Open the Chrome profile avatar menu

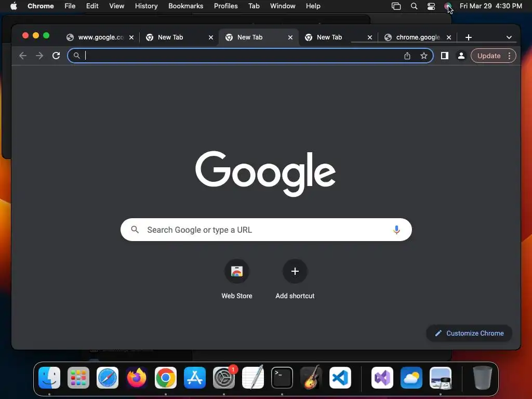[x=461, y=56]
